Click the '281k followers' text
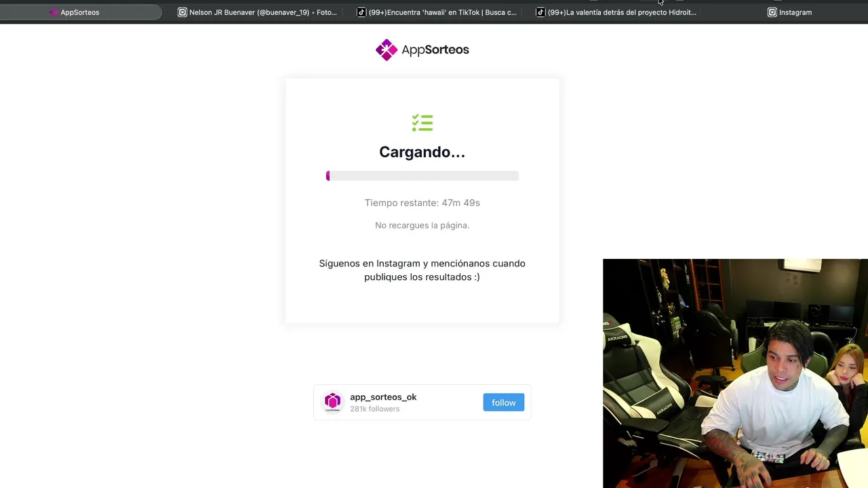 [374, 409]
